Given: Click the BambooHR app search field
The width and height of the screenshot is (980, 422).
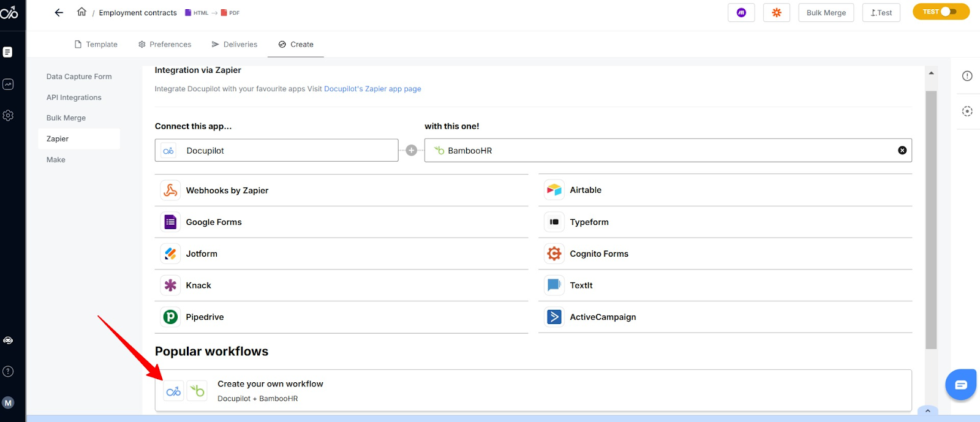Looking at the screenshot, I should click(668, 150).
